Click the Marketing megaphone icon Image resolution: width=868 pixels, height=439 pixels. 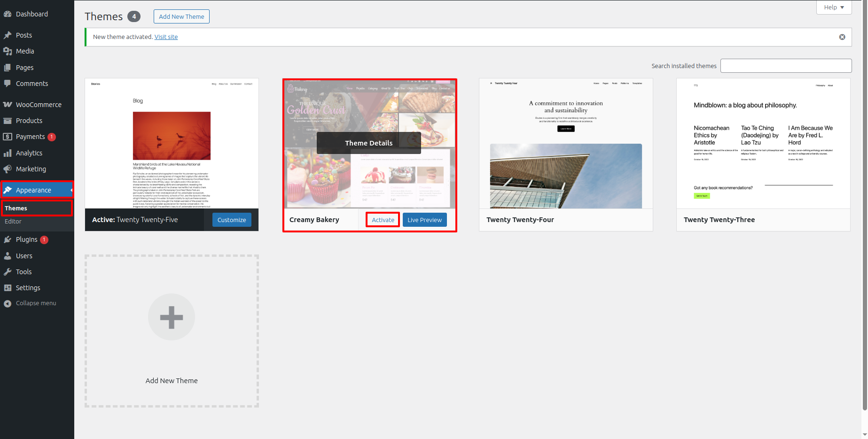(x=8, y=169)
